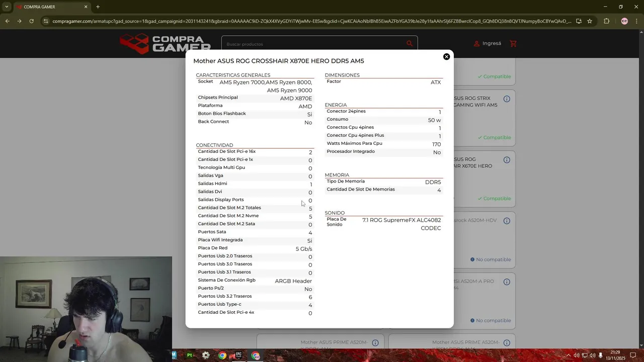644x362 pixels.
Task: Open browser extensions menu
Action: (606, 21)
